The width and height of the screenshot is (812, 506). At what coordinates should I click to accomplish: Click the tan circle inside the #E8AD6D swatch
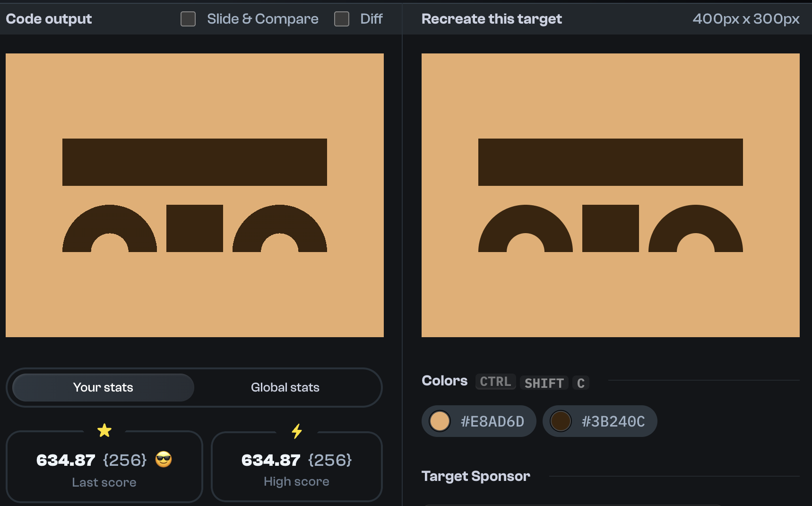click(440, 421)
